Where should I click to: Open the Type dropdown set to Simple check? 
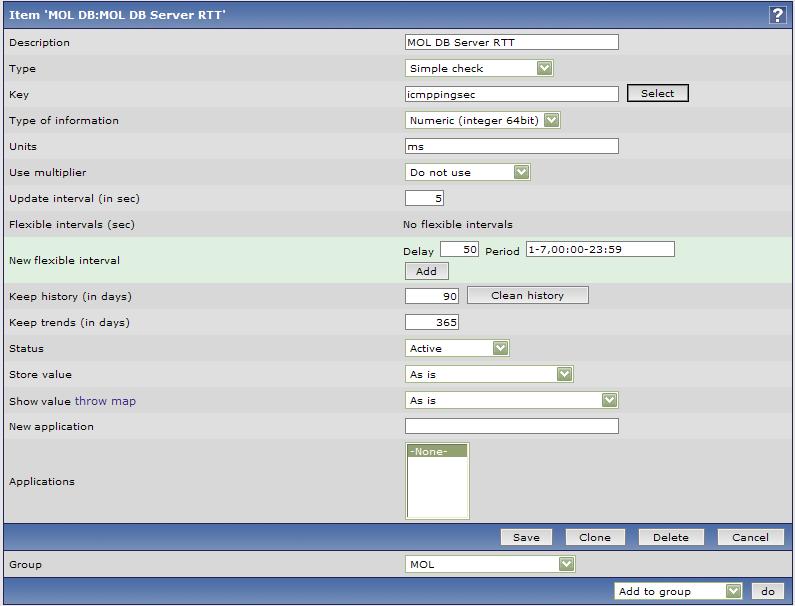point(479,68)
